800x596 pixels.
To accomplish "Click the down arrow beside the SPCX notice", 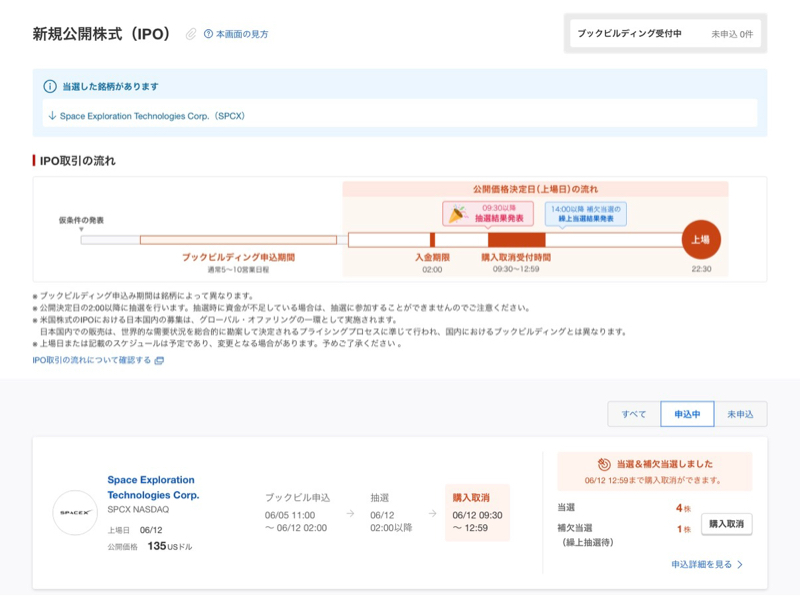I will [52, 116].
